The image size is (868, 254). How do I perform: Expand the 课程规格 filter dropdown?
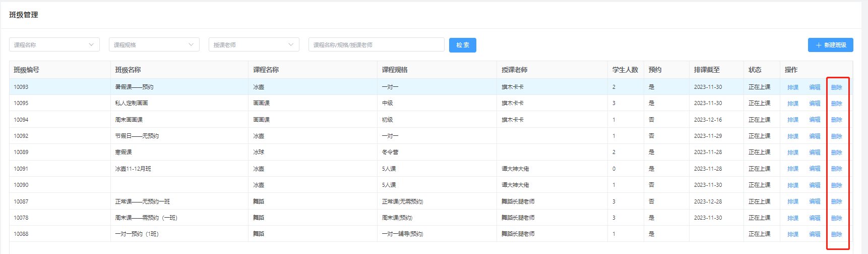[154, 45]
